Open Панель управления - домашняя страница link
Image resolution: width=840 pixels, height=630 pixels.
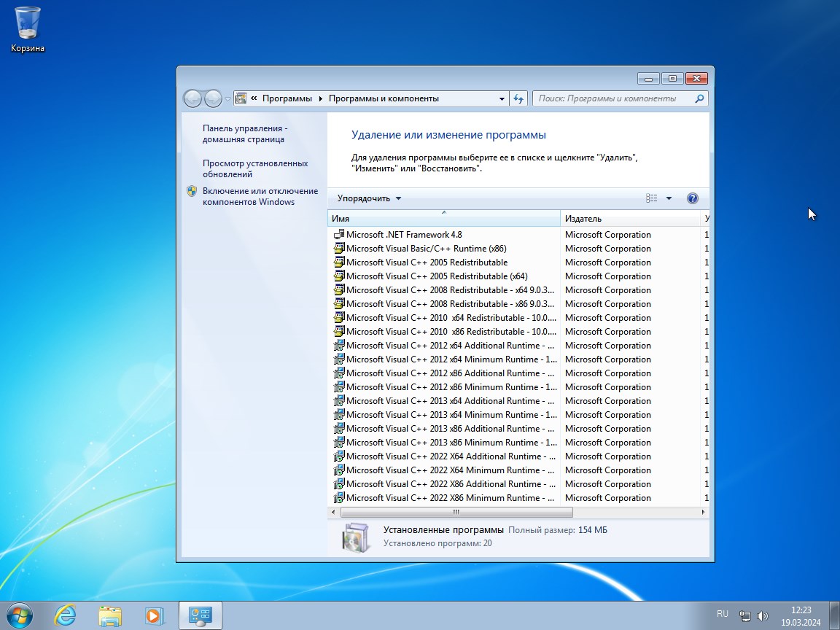point(245,134)
